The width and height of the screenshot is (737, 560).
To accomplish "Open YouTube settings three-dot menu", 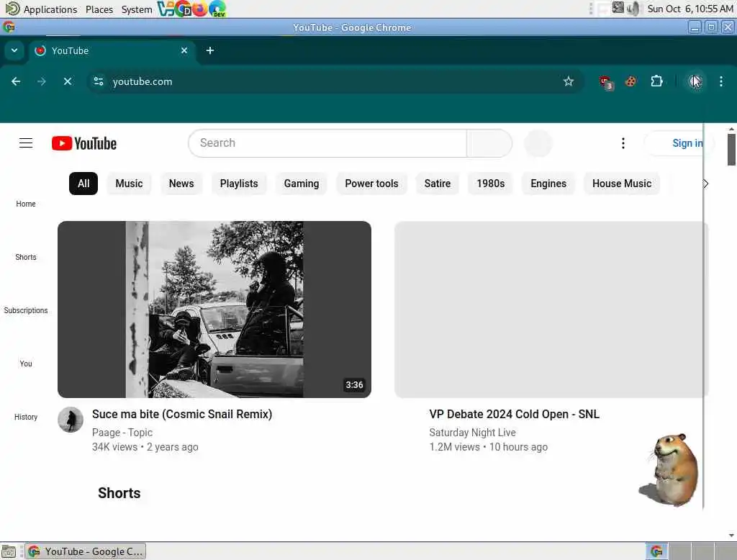I will (x=623, y=143).
